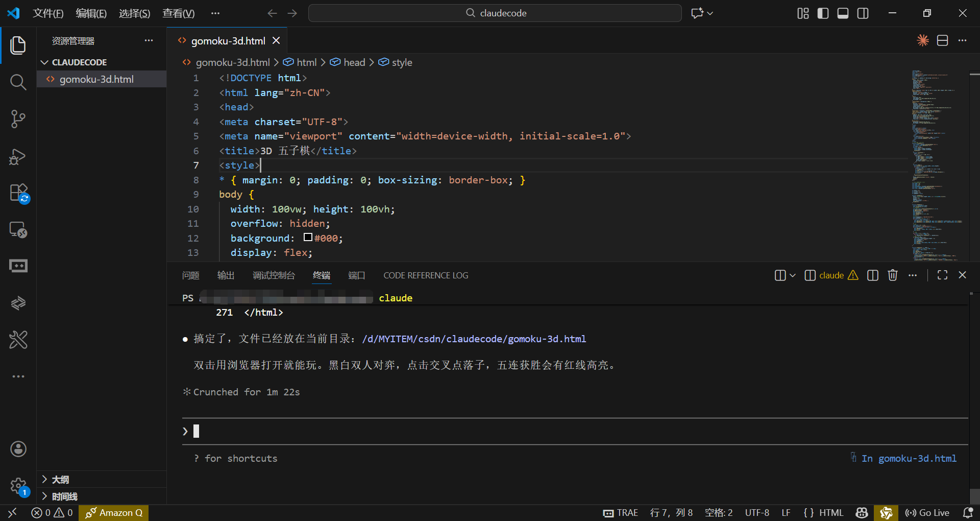Click the head breadcrumb segment
This screenshot has height=521, width=980.
[x=354, y=62]
